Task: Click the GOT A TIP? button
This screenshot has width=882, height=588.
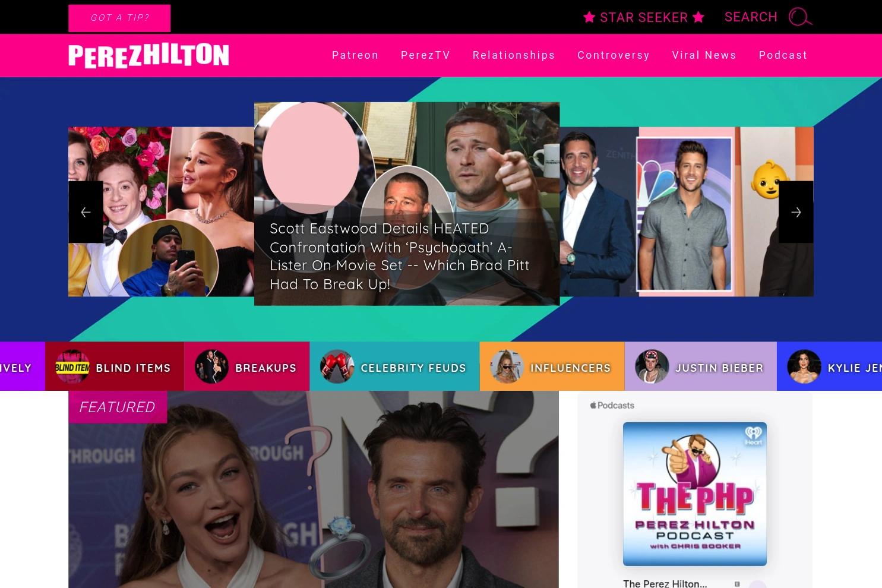Action: pos(119,18)
